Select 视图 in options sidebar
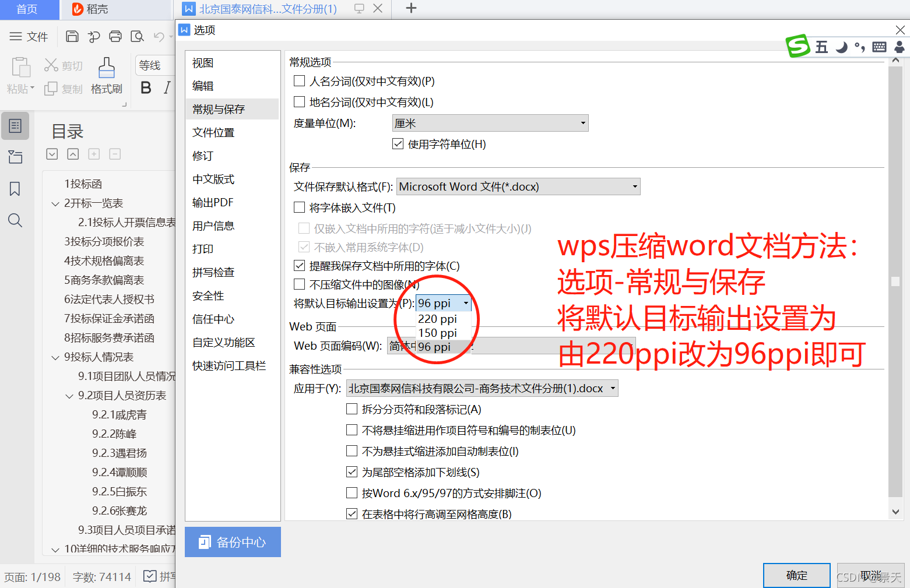This screenshot has width=910, height=588. pos(232,63)
